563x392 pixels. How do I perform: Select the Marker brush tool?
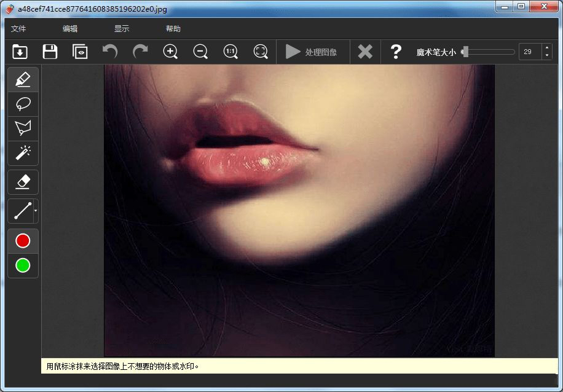coord(23,80)
